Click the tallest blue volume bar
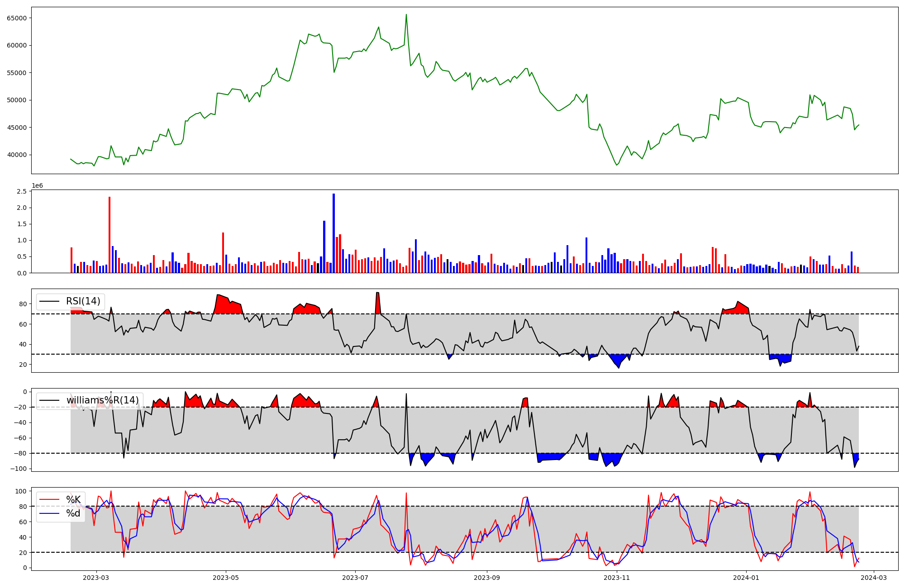905x588 pixels. (x=333, y=233)
